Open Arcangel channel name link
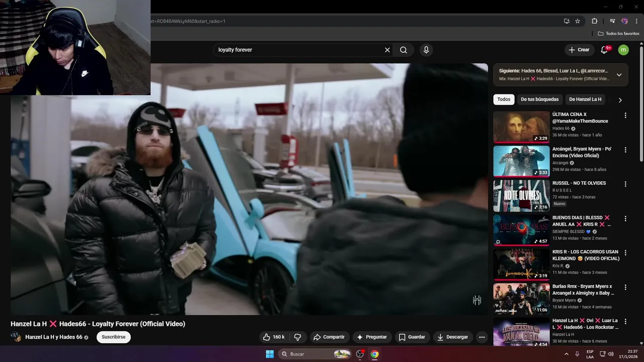Screen dimensions: 644x362 (x=560, y=163)
